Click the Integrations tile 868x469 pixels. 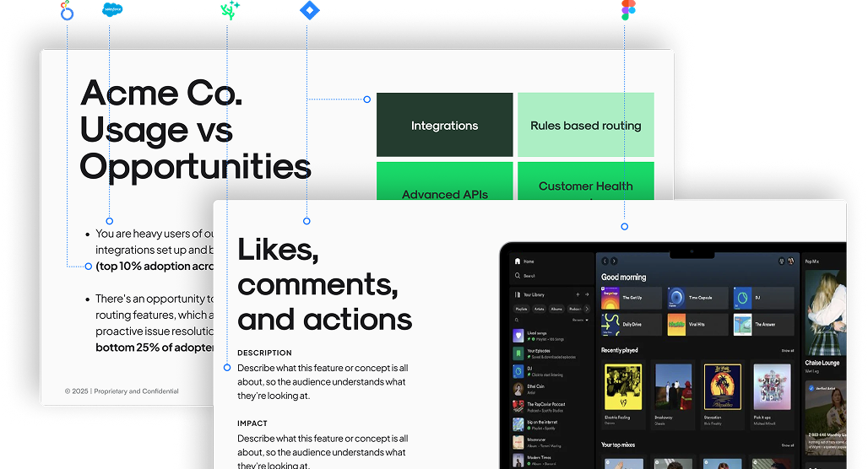click(x=444, y=125)
